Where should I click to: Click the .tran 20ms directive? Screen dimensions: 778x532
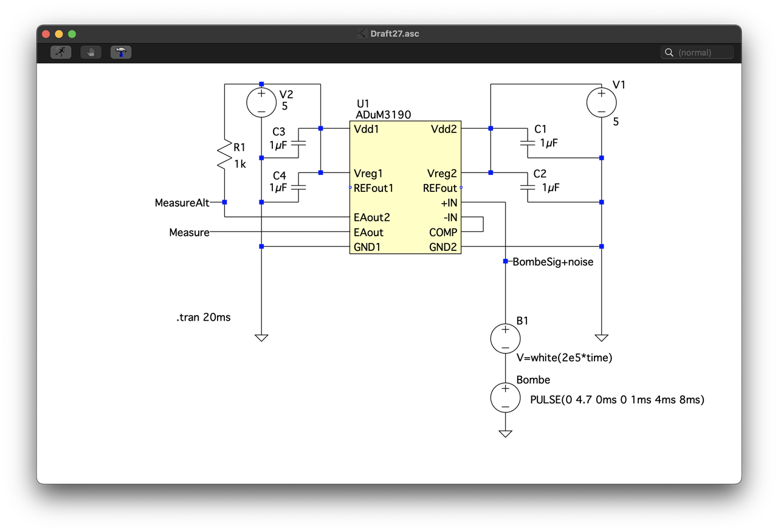(x=204, y=317)
